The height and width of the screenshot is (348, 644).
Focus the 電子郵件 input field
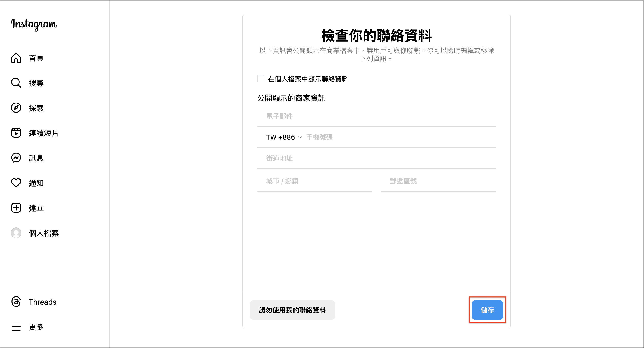point(377,116)
